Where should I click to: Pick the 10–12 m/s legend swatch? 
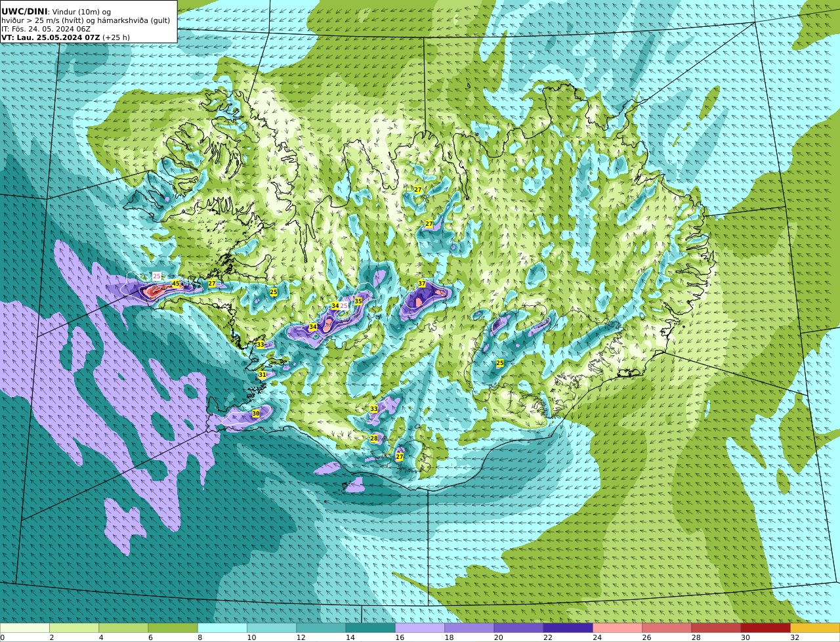(272, 628)
